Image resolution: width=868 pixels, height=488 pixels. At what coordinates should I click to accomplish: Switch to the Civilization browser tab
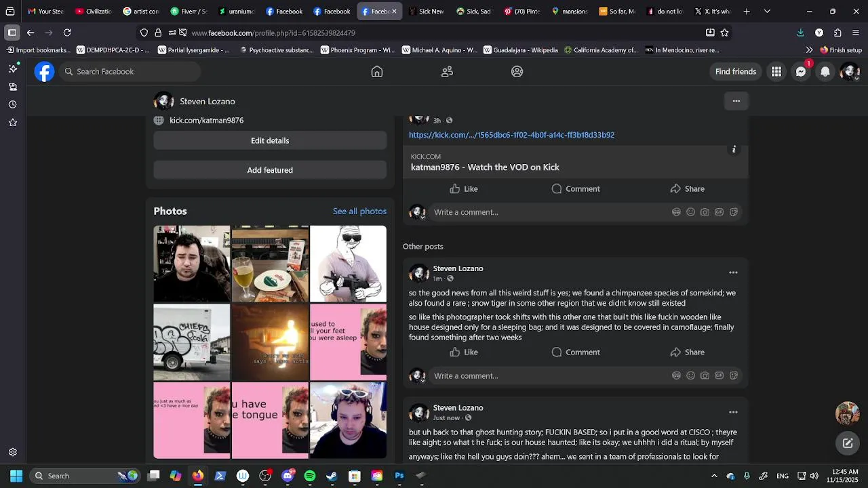(93, 11)
